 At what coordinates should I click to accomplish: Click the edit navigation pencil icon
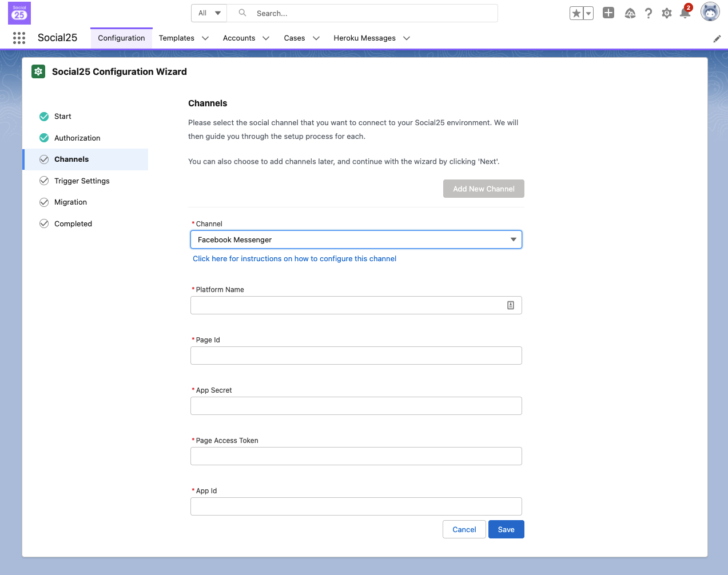(717, 39)
